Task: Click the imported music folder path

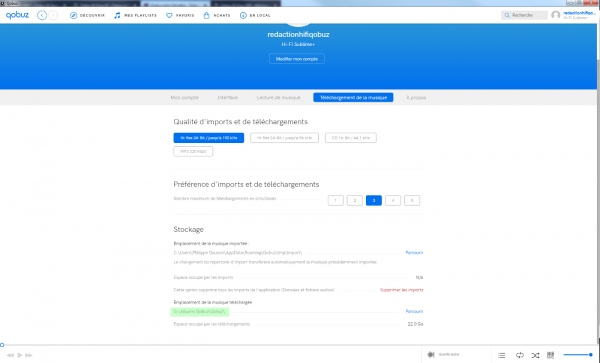Action: pyautogui.click(x=238, y=252)
